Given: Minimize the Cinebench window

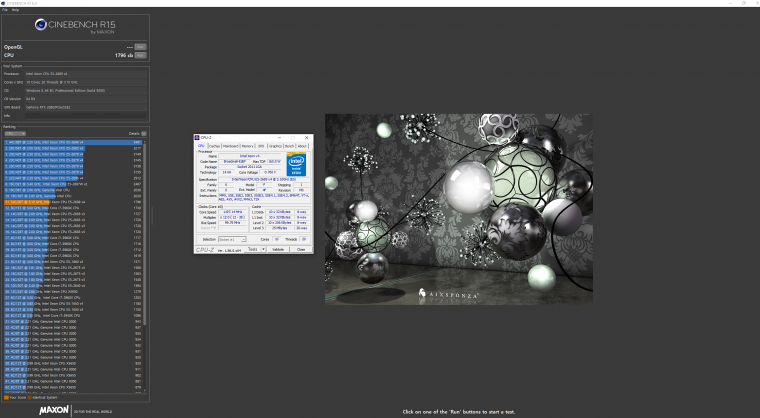Looking at the screenshot, I should point(730,3).
